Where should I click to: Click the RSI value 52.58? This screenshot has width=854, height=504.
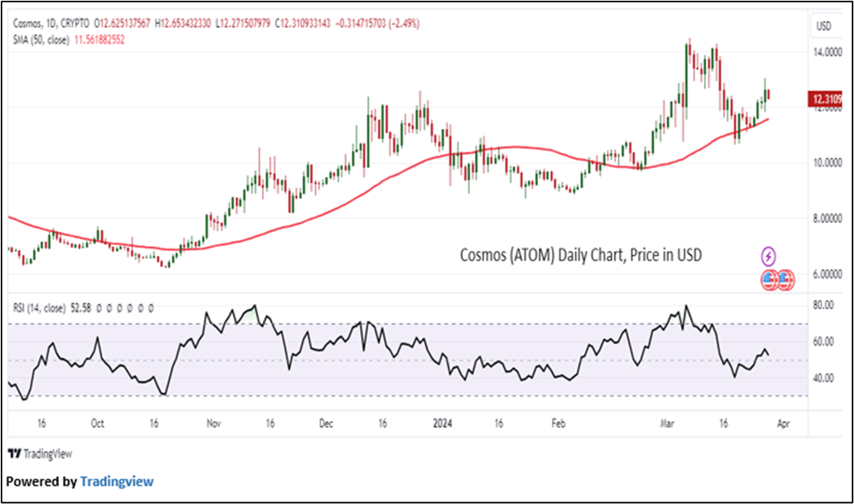80,308
